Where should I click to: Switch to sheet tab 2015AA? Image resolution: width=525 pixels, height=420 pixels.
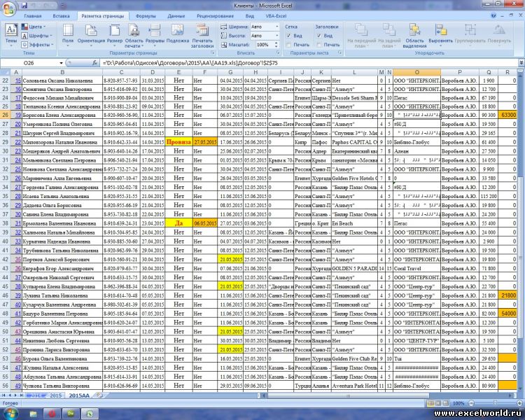79,395
